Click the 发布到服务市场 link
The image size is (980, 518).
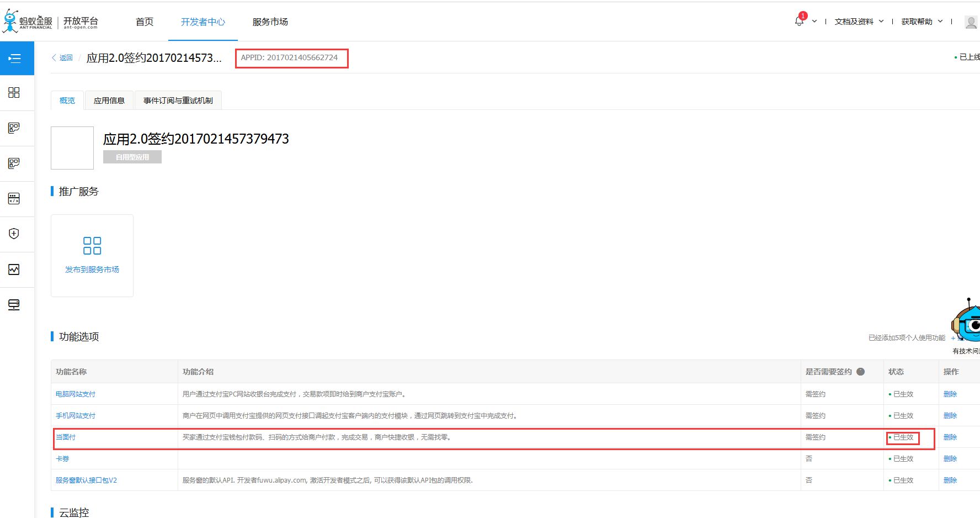(x=92, y=269)
